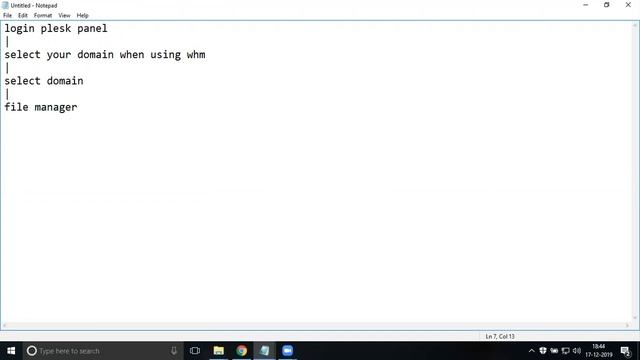Click the horizontal scrollbar left arrow
The width and height of the screenshot is (640, 360).
point(4,325)
